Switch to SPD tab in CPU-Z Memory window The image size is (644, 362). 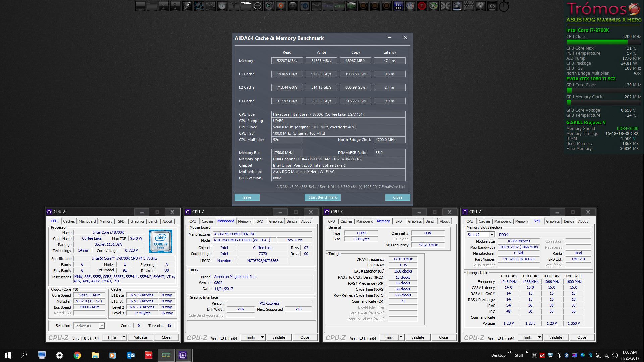click(398, 221)
